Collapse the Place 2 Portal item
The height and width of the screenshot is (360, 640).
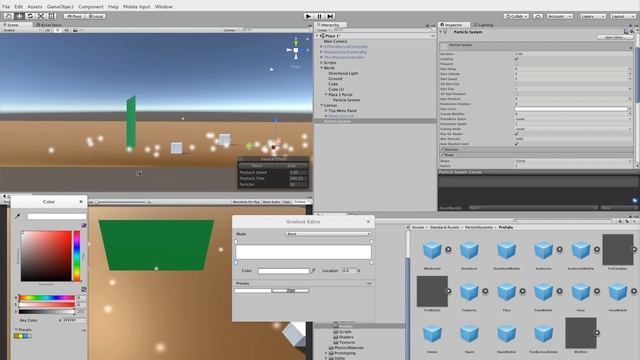click(326, 94)
